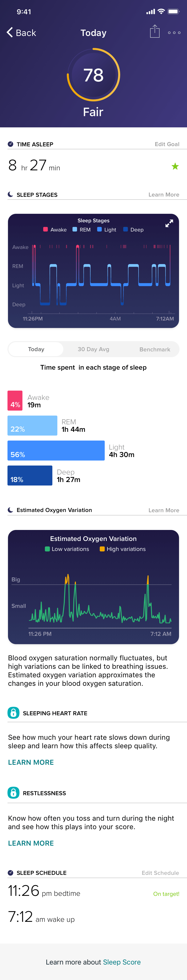Open Learn More for Sleep Stages
Screen dimensions: 187x980
(164, 194)
